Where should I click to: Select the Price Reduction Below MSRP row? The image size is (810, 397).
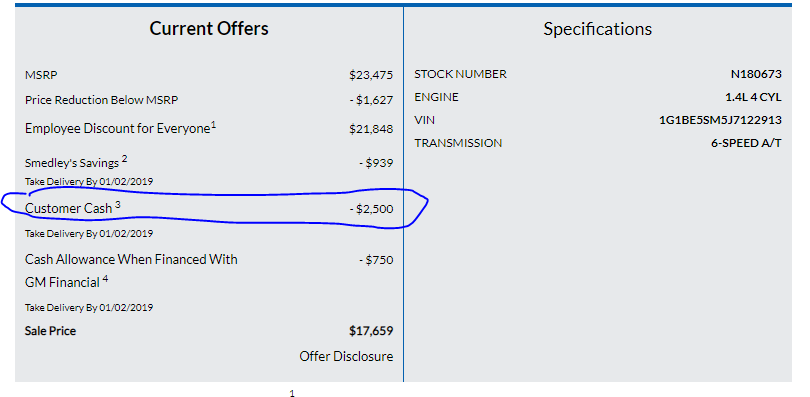pyautogui.click(x=209, y=100)
